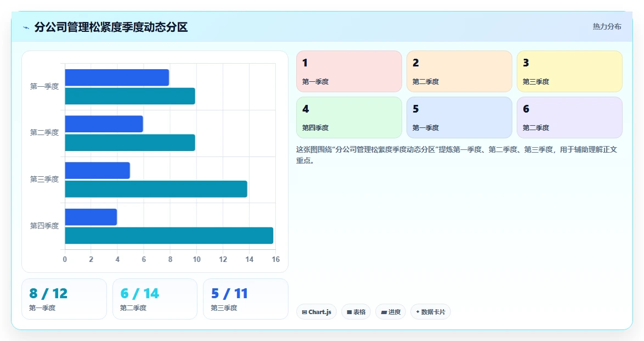Click 第三季度 label inside yellow card 3

[535, 82]
